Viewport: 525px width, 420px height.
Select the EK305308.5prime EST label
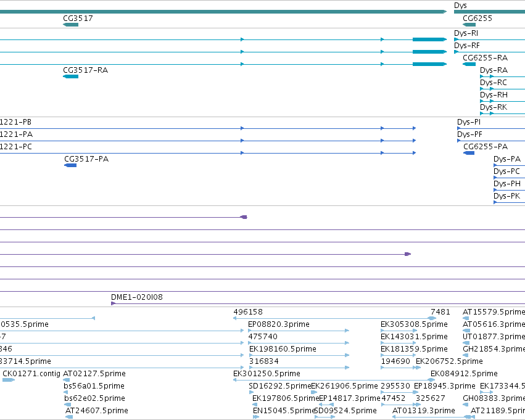pos(414,324)
